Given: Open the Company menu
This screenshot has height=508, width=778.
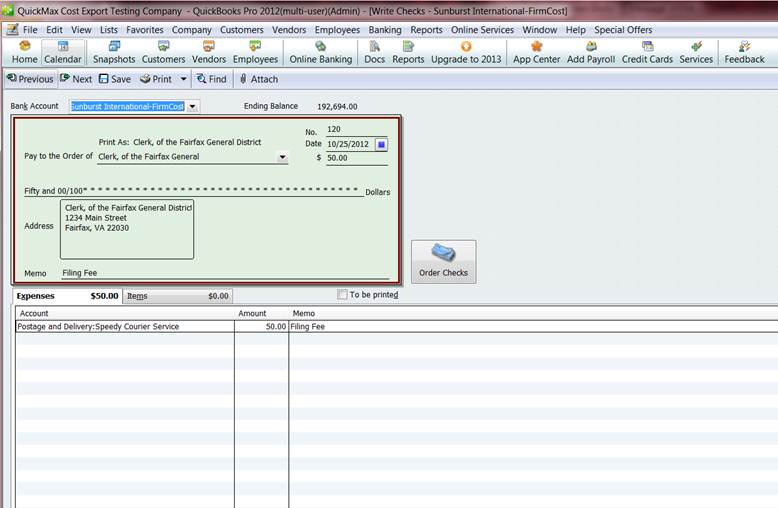Looking at the screenshot, I should (192, 30).
